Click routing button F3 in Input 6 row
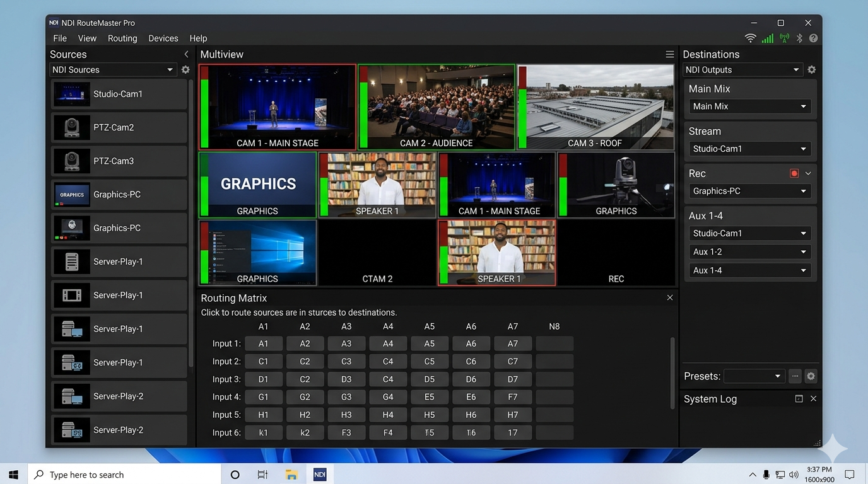 click(x=346, y=432)
